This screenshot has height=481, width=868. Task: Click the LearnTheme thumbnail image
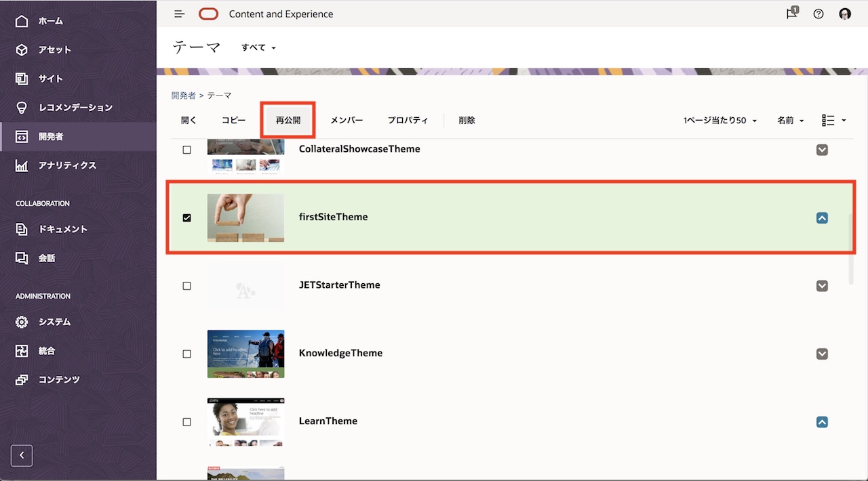[x=245, y=421]
